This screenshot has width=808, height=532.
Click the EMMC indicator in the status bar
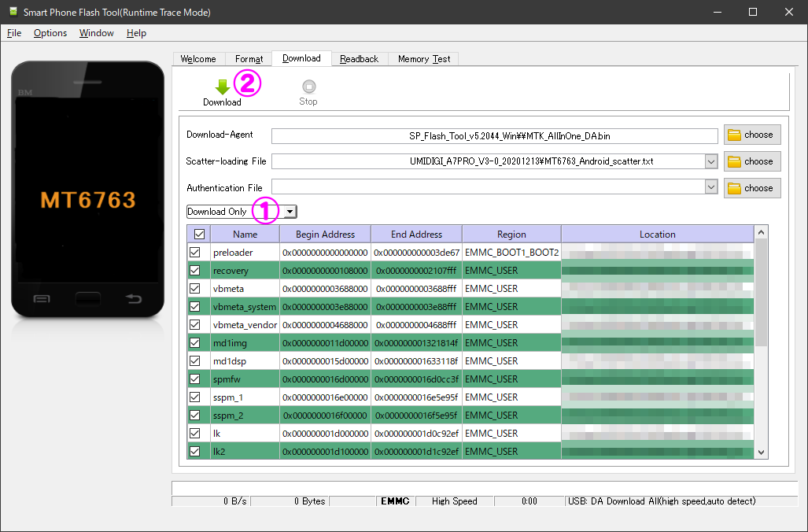(394, 501)
